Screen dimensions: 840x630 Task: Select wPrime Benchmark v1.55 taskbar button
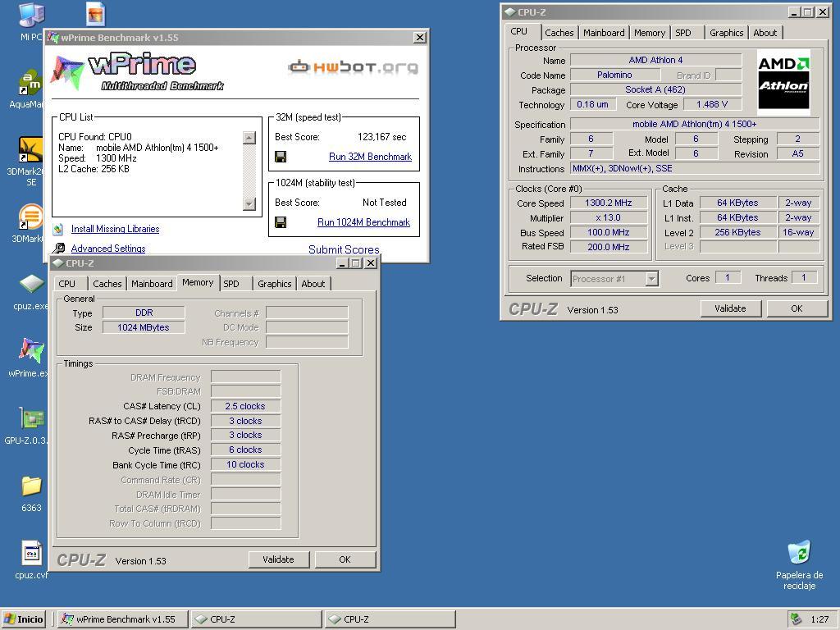tap(123, 619)
